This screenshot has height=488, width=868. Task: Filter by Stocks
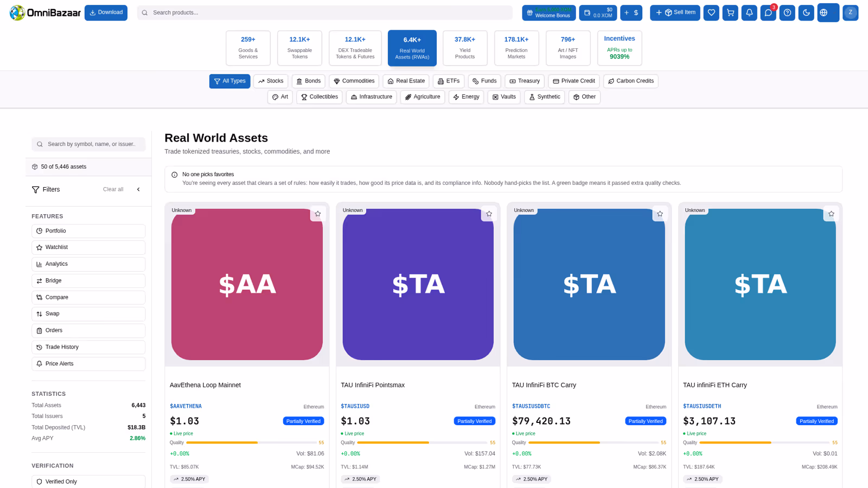pos(271,81)
